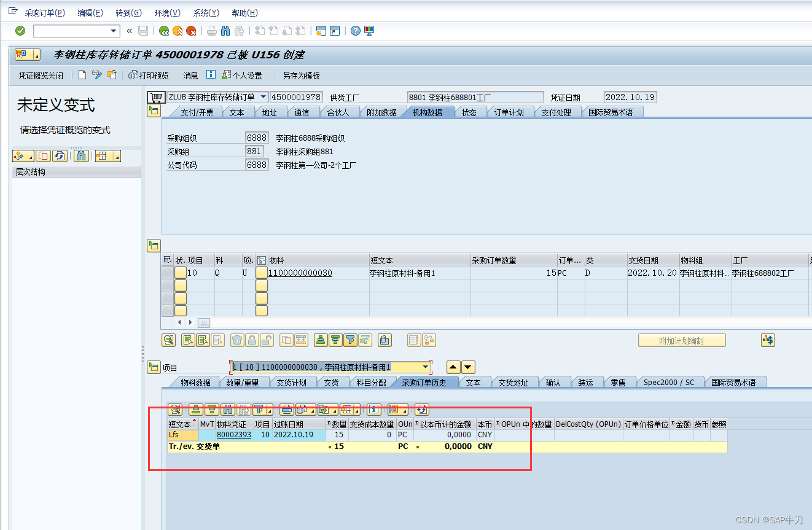Click the 打印预览 button
This screenshot has height=530, width=812.
tap(148, 76)
